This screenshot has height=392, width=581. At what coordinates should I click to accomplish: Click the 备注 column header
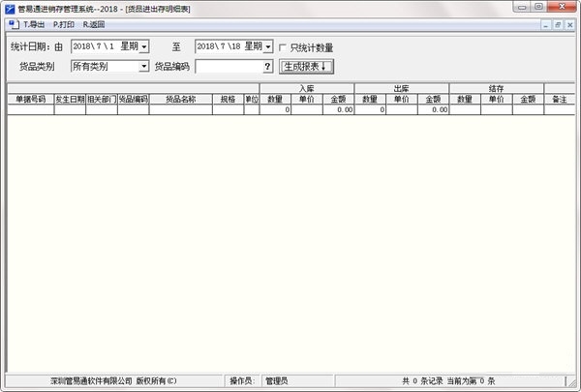tap(560, 100)
